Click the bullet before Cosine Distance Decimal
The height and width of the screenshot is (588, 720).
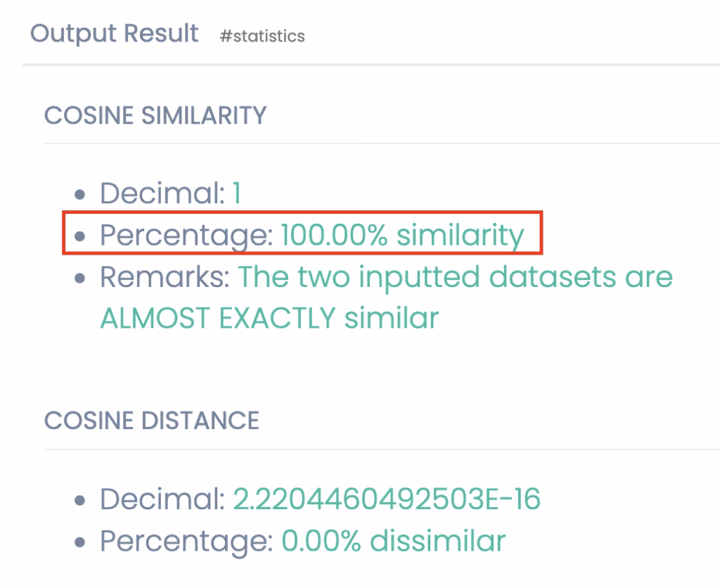(x=82, y=500)
